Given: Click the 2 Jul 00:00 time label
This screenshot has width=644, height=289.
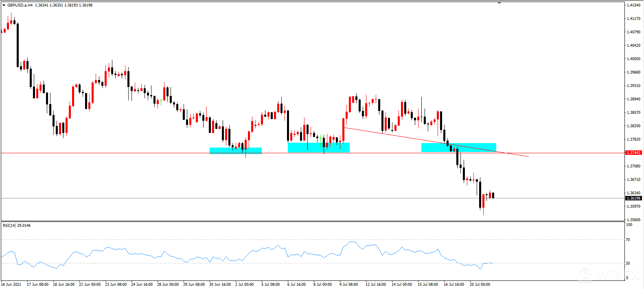Looking at the screenshot, I should point(244,285).
